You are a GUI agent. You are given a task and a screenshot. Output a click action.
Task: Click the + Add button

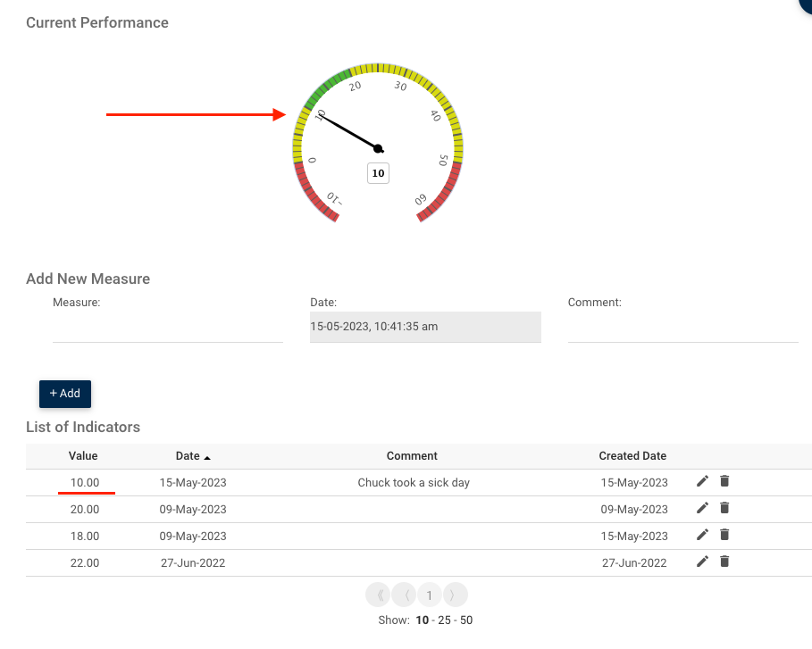pos(65,394)
